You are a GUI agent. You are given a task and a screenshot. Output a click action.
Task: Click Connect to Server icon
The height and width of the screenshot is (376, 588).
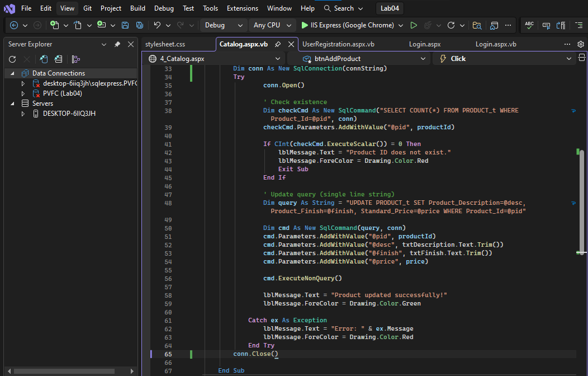click(58, 59)
